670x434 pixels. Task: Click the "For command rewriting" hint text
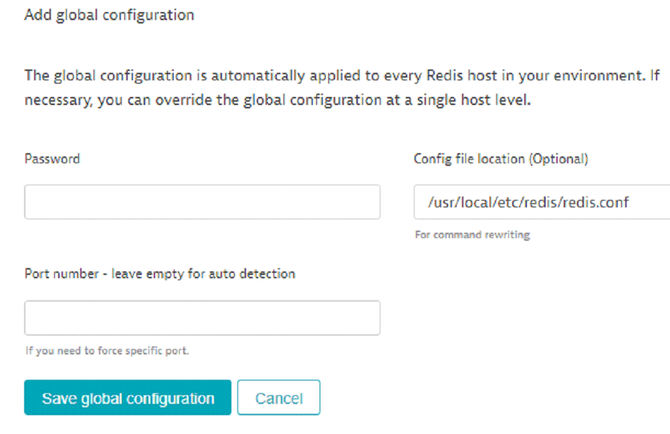point(471,235)
